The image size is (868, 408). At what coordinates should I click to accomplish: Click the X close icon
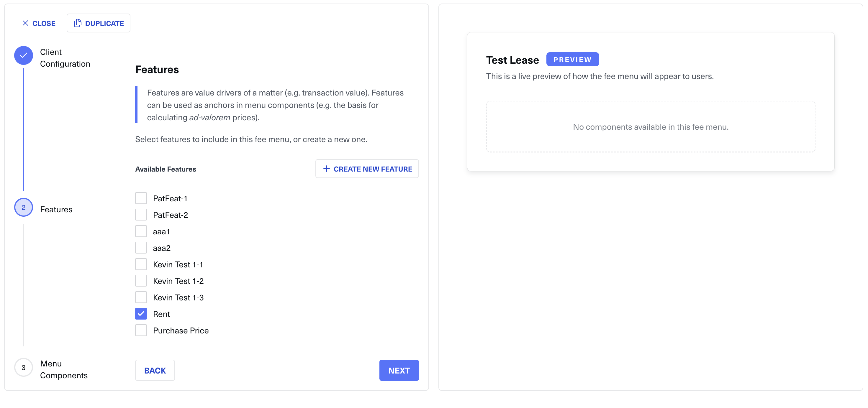tap(25, 23)
